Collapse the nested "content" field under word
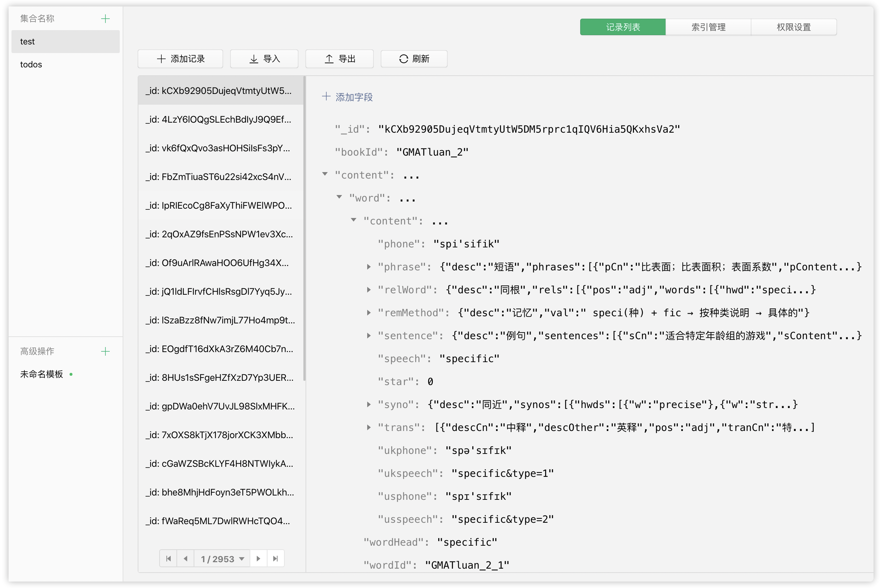Image resolution: width=880 pixels, height=588 pixels. [x=354, y=220]
